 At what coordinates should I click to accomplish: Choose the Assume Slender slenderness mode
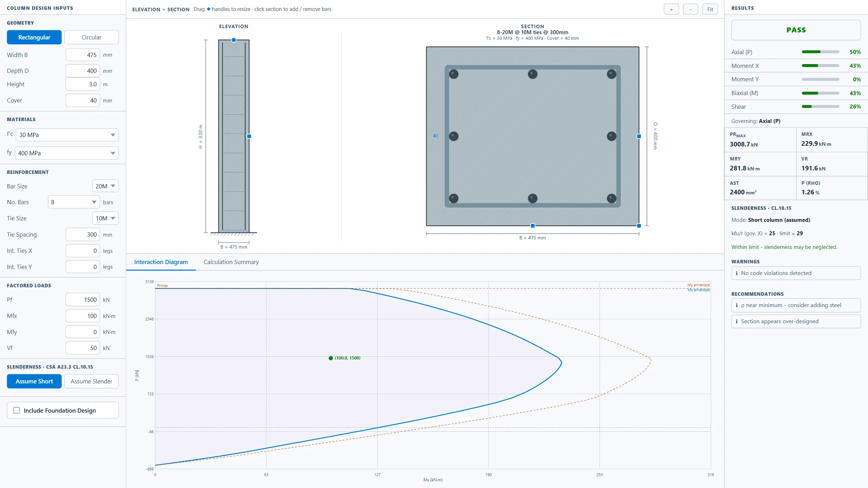coord(91,381)
